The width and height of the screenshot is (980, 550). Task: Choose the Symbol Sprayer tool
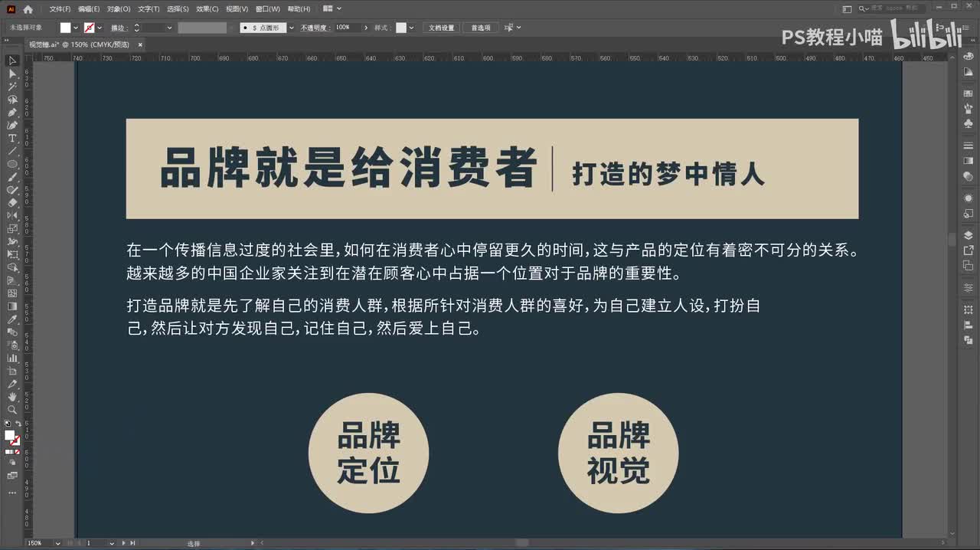pos(12,345)
